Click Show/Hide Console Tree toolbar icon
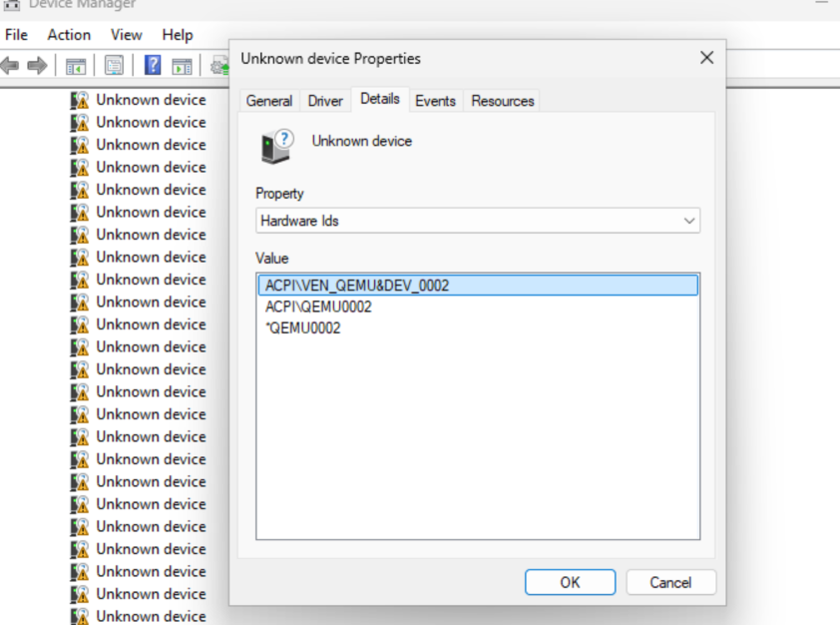The width and height of the screenshot is (840, 625). [x=76, y=66]
